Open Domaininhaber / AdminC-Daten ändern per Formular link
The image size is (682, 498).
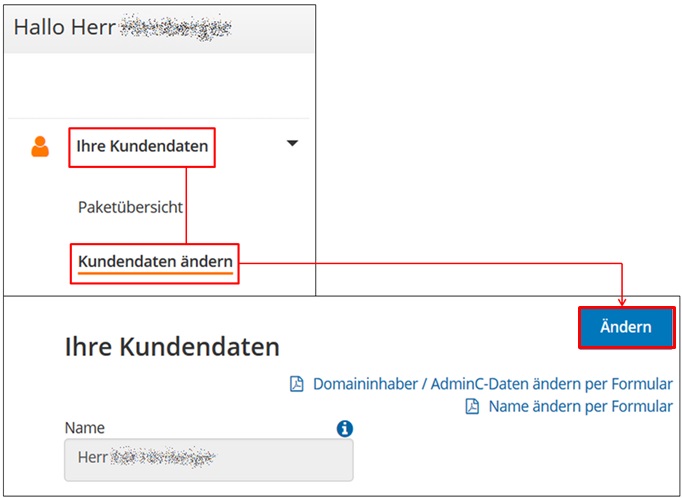point(493,384)
